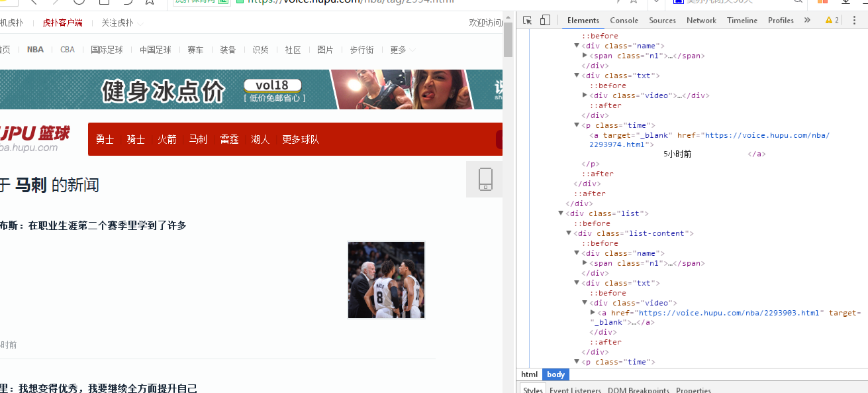Expand the first span class="n1" node
Viewport: 868px width, 393px height.
pyautogui.click(x=585, y=56)
